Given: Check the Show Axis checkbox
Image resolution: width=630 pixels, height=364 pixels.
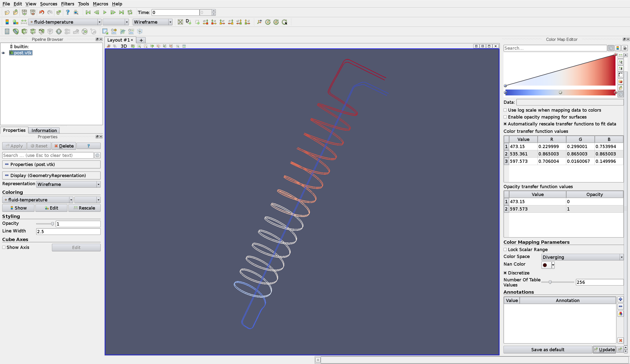Looking at the screenshot, I should pyautogui.click(x=4, y=247).
